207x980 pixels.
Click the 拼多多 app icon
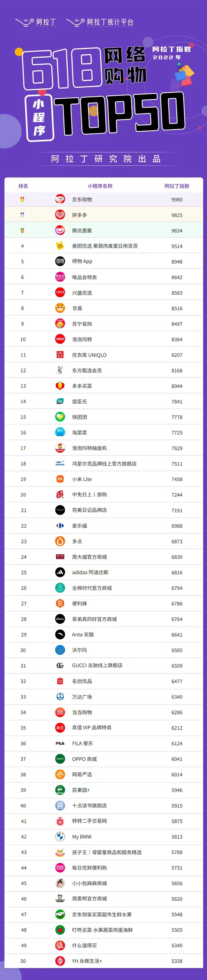click(60, 215)
